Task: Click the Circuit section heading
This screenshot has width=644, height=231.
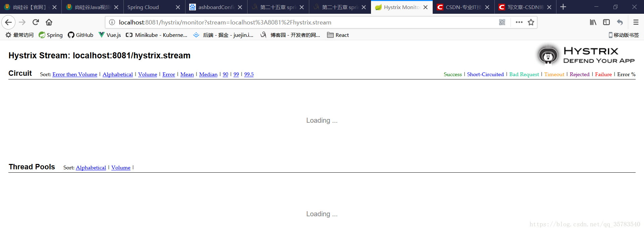Action: (x=20, y=73)
